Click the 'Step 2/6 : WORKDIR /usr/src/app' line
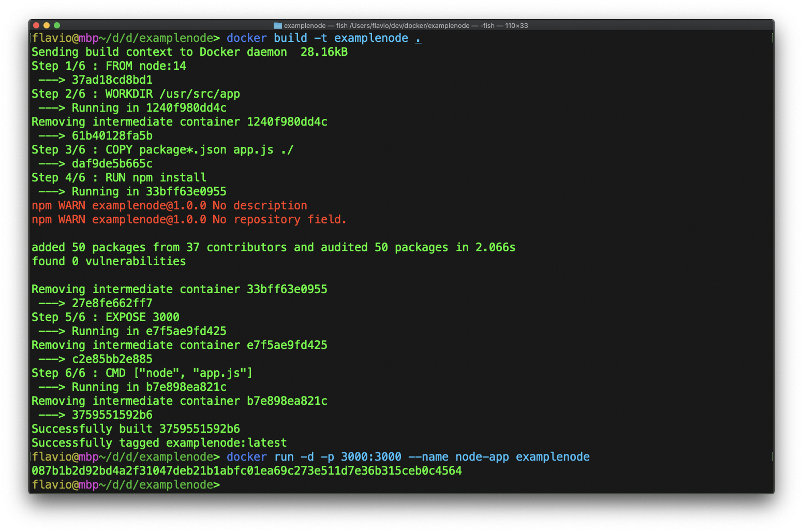Viewport: 803px width, 532px height. pos(136,94)
